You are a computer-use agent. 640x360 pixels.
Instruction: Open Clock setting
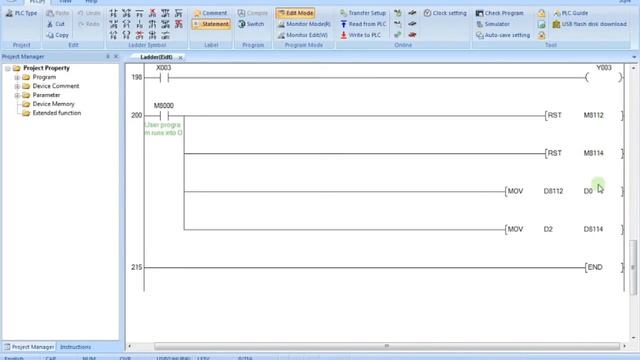tap(445, 13)
